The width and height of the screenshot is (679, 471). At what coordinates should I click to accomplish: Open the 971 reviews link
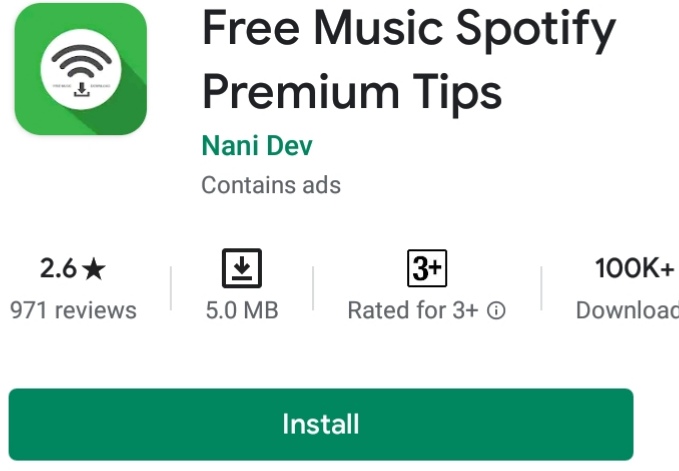[x=73, y=310]
